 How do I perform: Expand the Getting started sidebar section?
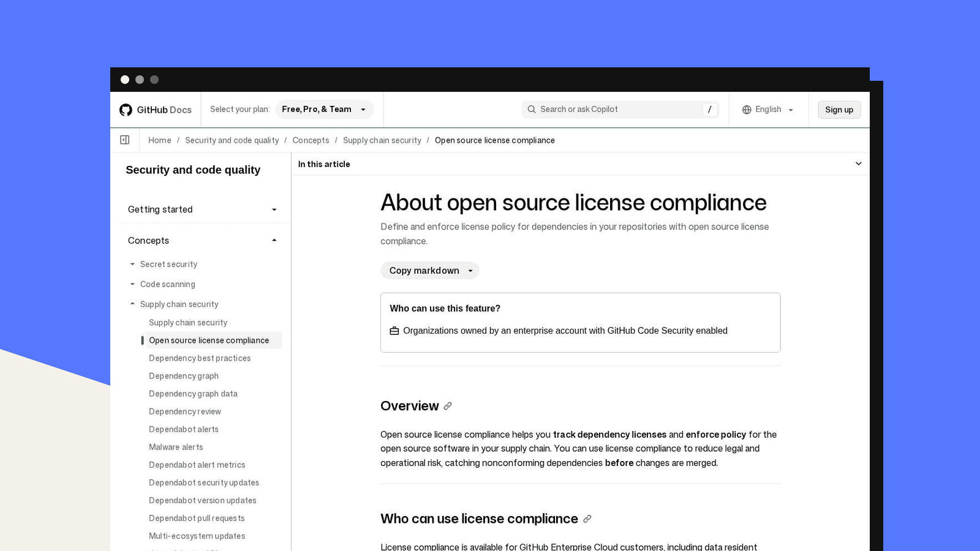click(202, 209)
